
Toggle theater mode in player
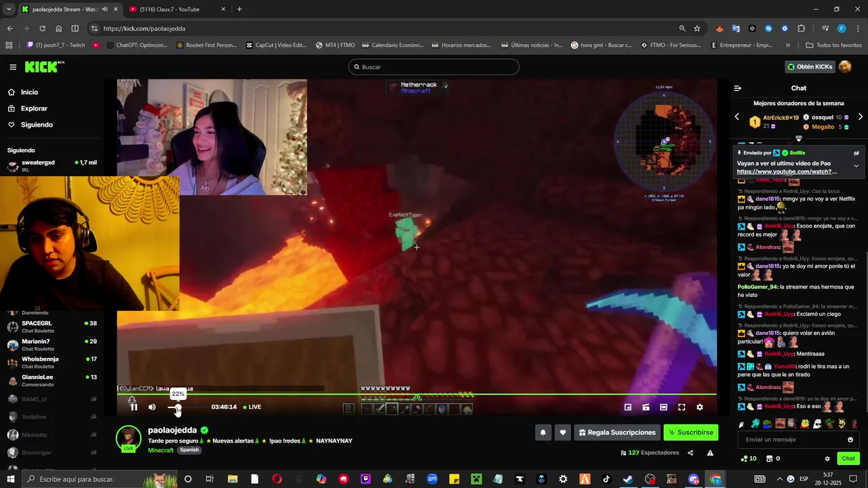(x=663, y=407)
